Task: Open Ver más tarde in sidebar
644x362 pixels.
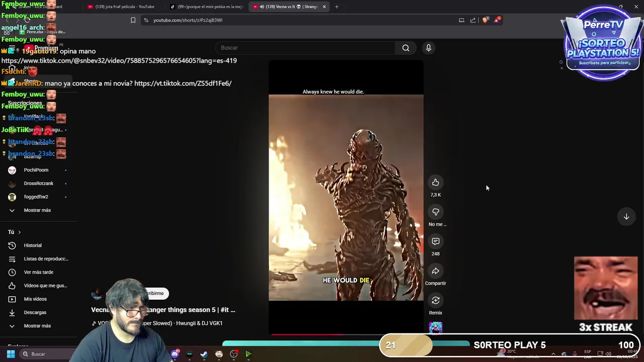Action: coord(38,272)
